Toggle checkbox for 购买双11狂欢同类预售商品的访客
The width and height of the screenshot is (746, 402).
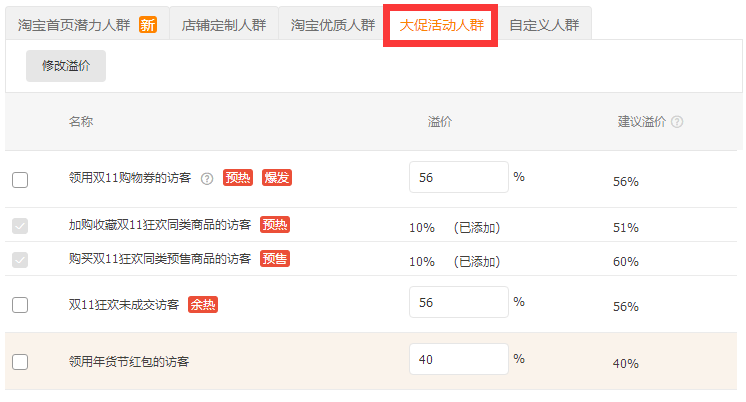(20, 260)
